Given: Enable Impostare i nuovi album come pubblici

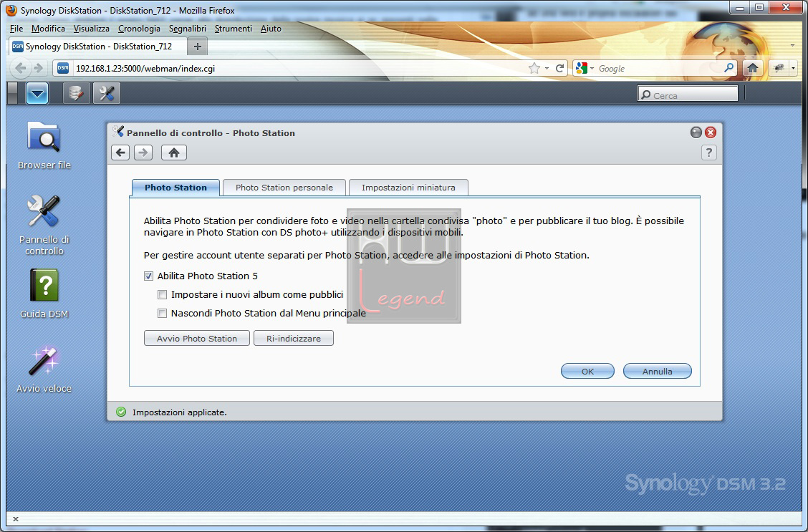Looking at the screenshot, I should [x=162, y=294].
